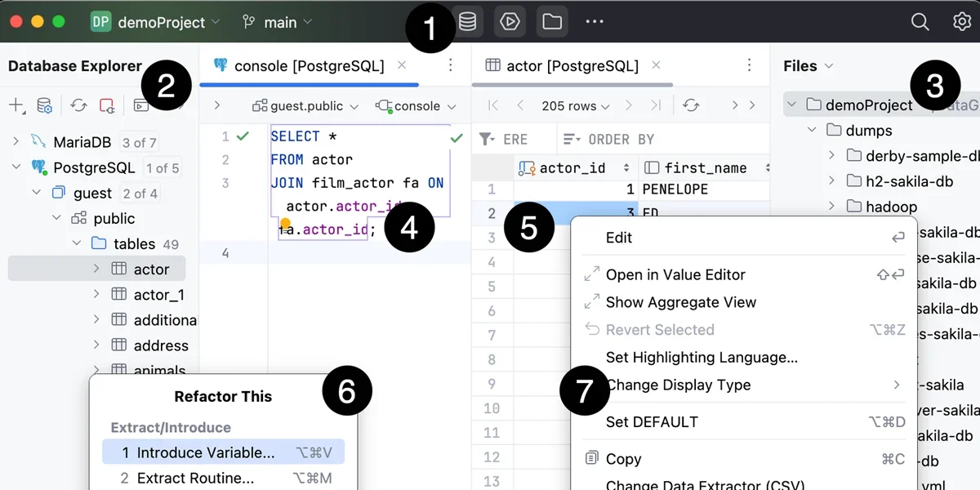Viewport: 980px width, 490px height.
Task: Choose Copy from context menu
Action: 744,459
